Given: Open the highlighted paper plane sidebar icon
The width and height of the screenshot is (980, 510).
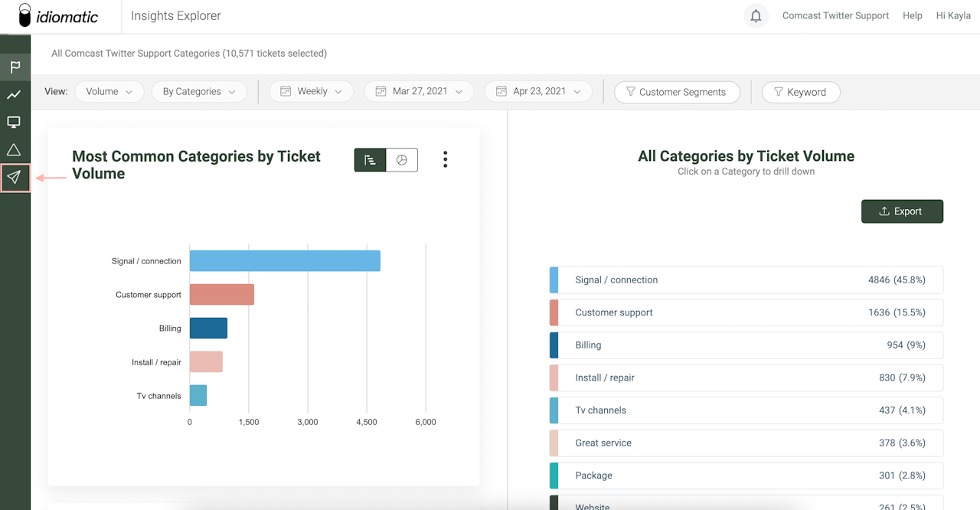Looking at the screenshot, I should [15, 178].
